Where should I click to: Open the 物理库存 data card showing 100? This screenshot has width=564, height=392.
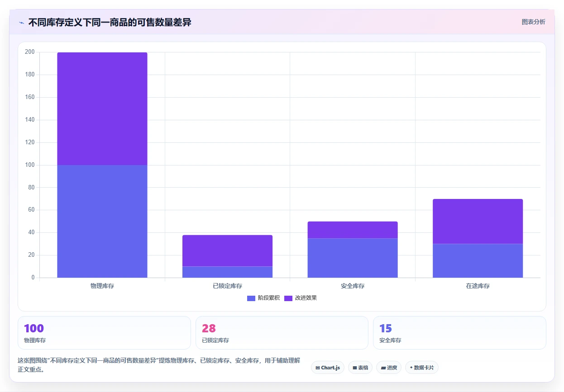(x=104, y=333)
